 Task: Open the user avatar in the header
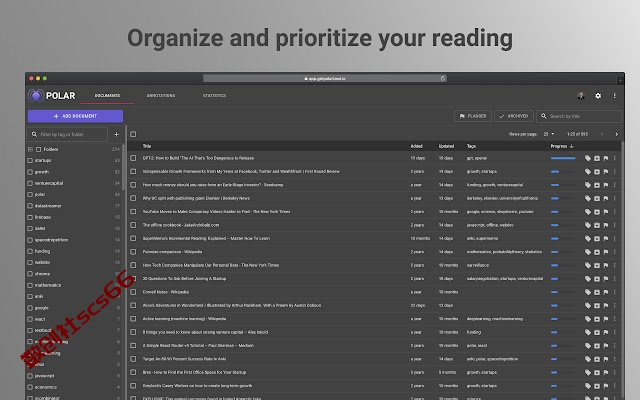(x=581, y=96)
